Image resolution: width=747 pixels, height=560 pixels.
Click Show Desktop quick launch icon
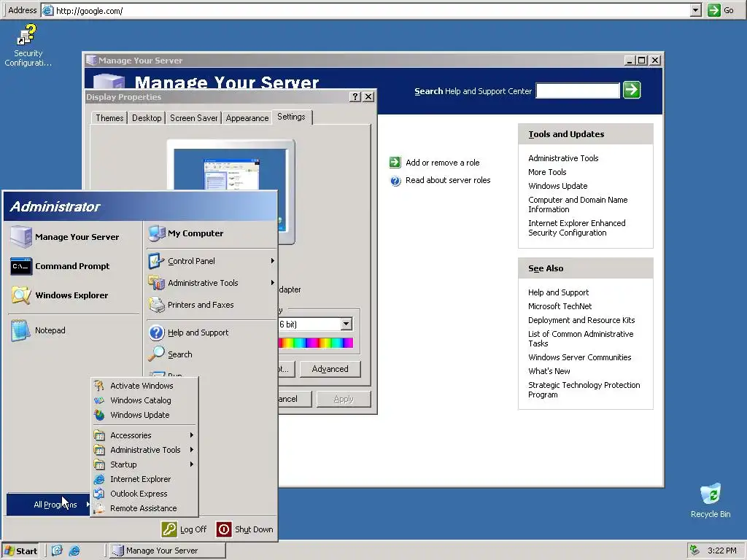click(57, 551)
